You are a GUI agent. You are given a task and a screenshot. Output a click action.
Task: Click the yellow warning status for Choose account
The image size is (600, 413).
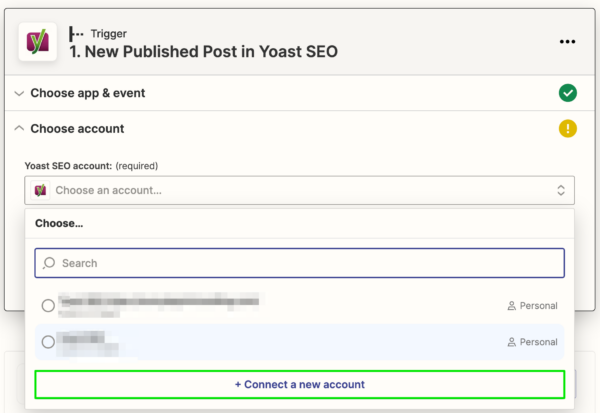point(567,129)
